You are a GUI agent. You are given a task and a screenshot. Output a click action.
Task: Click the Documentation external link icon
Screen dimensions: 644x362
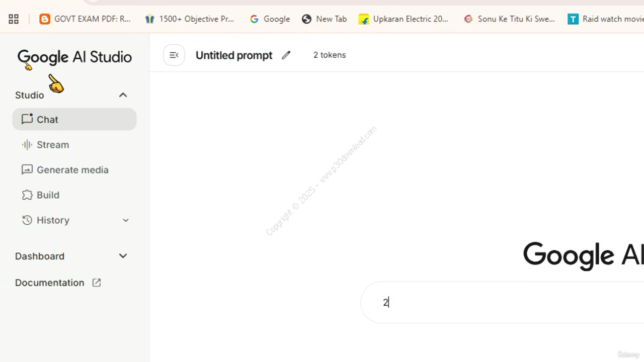(x=97, y=283)
